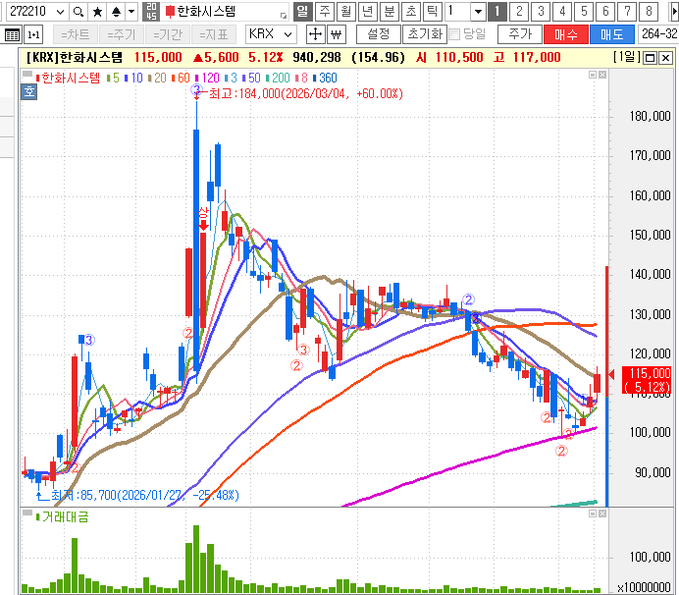Select interval preset 3
The width and height of the screenshot is (679, 595).
click(540, 11)
